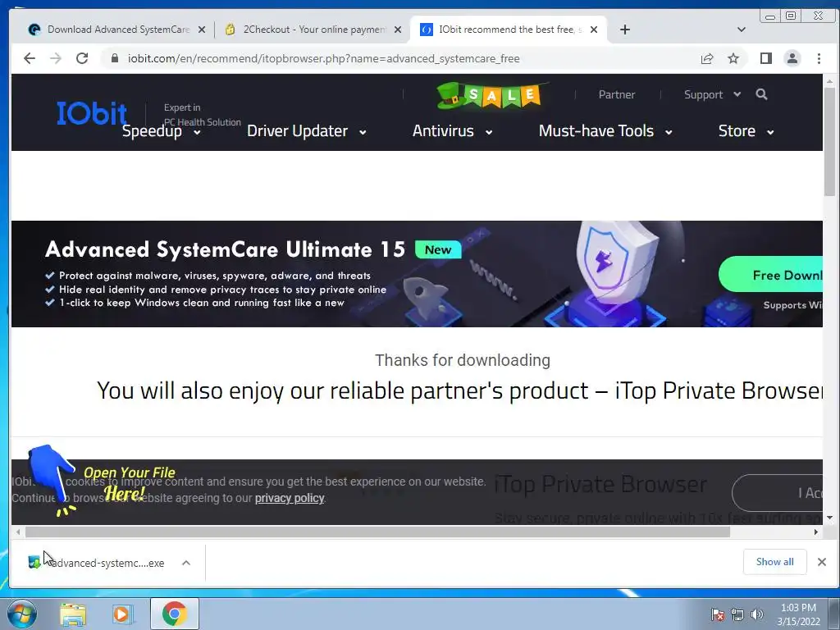Go back to the previous page
Viewport: 840px width, 630px height.
click(30, 58)
